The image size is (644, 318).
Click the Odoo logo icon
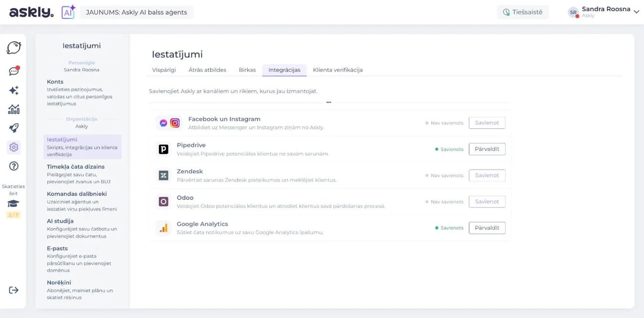(x=164, y=202)
